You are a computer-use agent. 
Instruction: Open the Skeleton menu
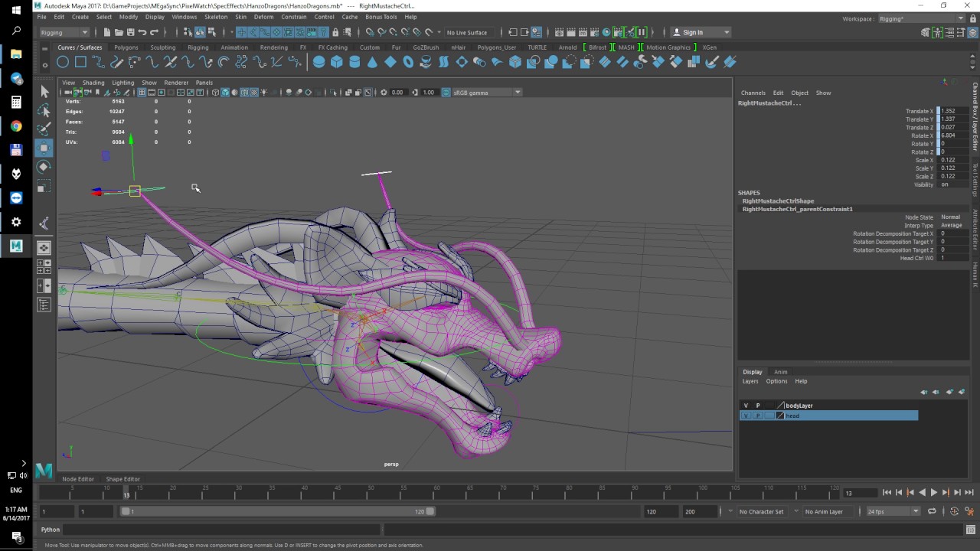coord(216,17)
